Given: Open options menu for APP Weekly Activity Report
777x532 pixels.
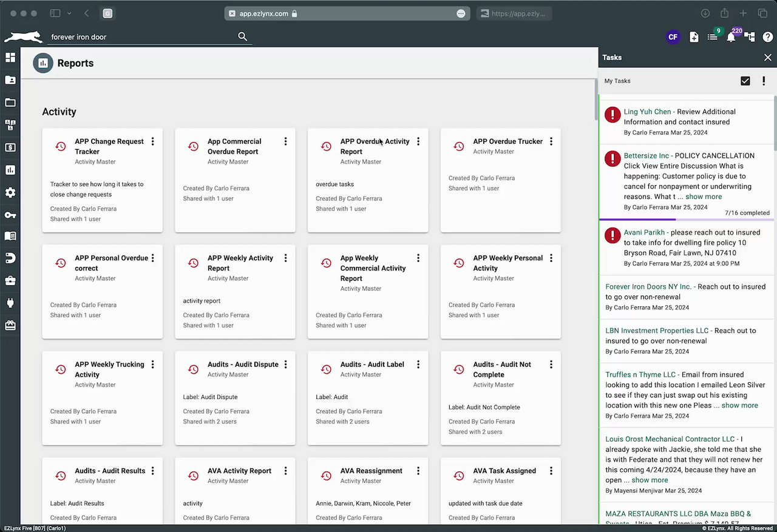Looking at the screenshot, I should (285, 258).
